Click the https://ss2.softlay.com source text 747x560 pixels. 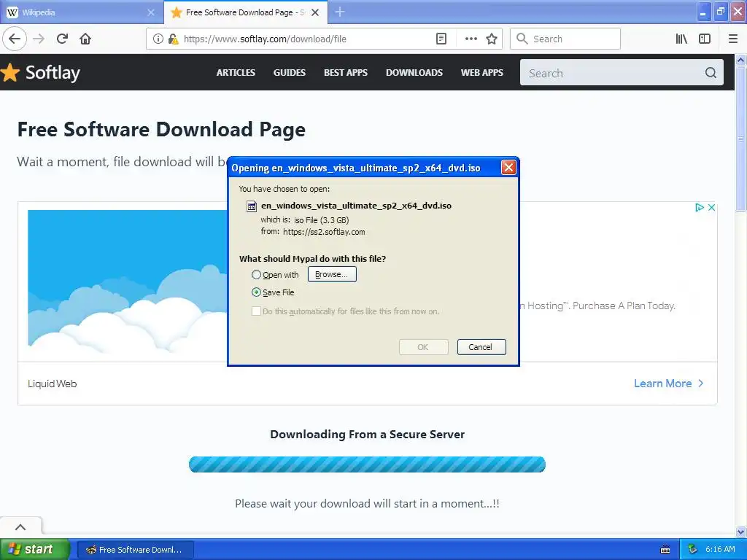(324, 232)
